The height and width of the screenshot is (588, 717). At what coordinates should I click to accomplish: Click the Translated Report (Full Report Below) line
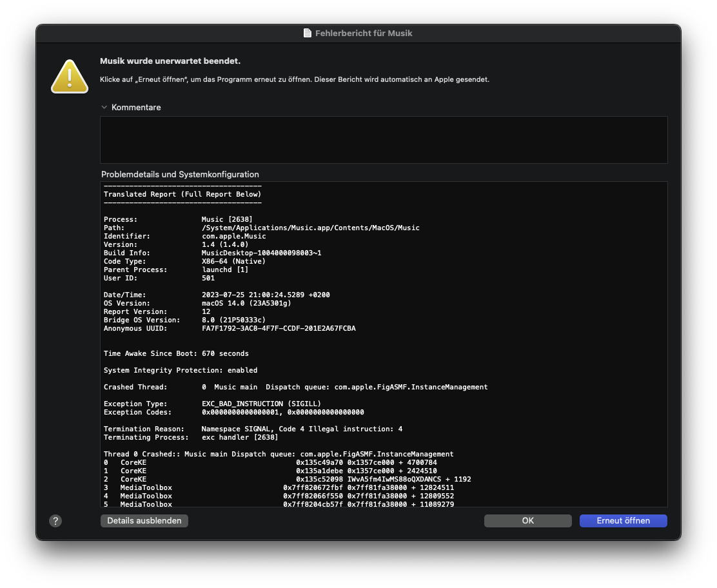182,194
